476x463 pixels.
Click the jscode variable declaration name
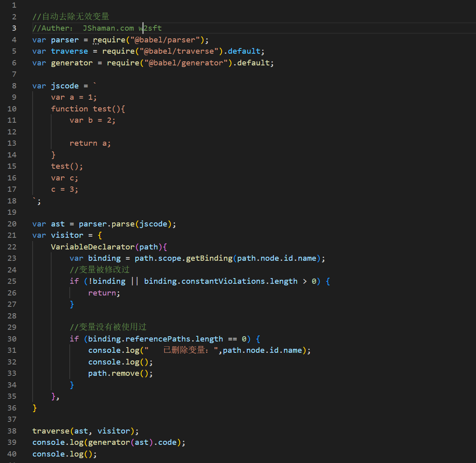(x=65, y=86)
